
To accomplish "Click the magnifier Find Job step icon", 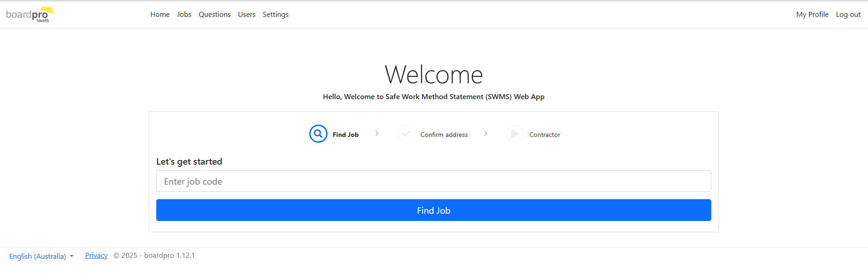I will pos(318,134).
